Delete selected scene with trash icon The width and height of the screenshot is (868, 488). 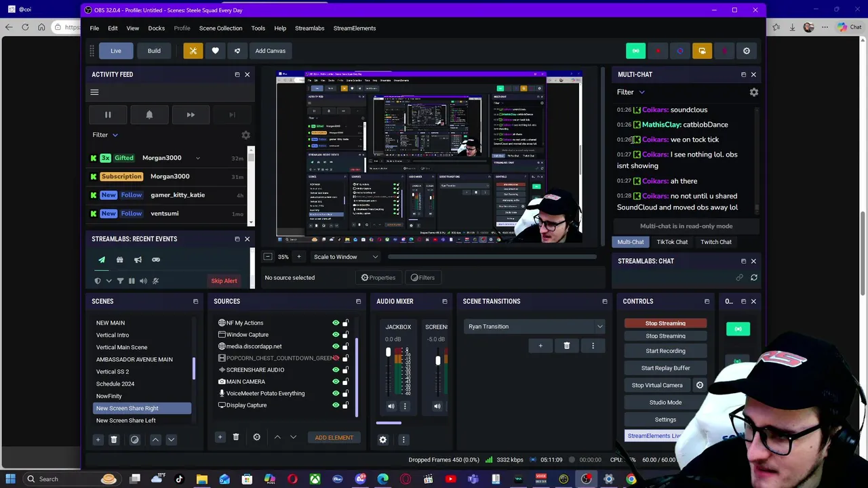(x=114, y=439)
